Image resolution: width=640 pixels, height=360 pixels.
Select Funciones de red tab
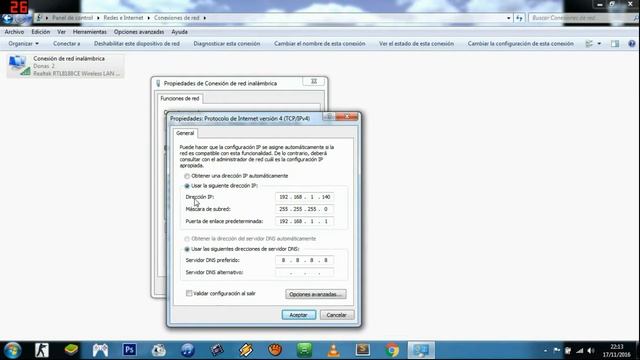coord(180,98)
